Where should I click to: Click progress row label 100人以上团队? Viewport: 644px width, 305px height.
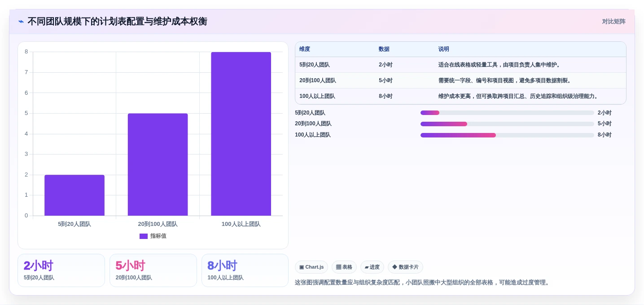click(313, 135)
